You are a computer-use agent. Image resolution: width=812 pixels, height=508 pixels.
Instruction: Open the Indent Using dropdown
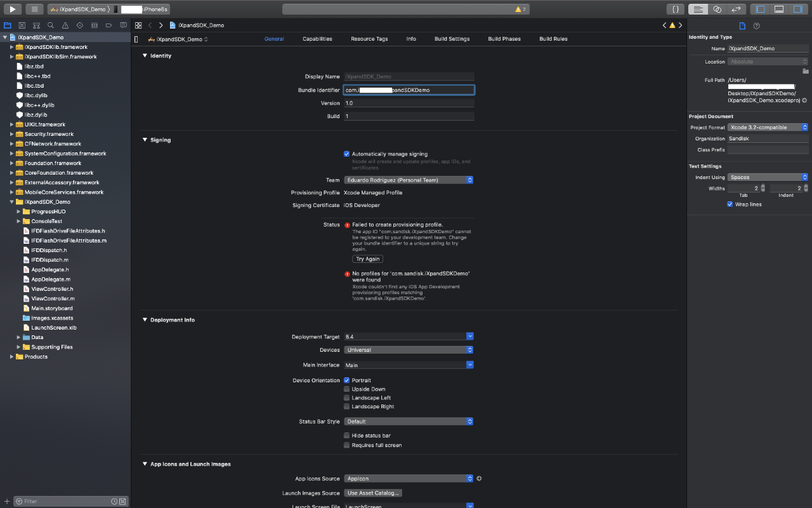click(768, 178)
